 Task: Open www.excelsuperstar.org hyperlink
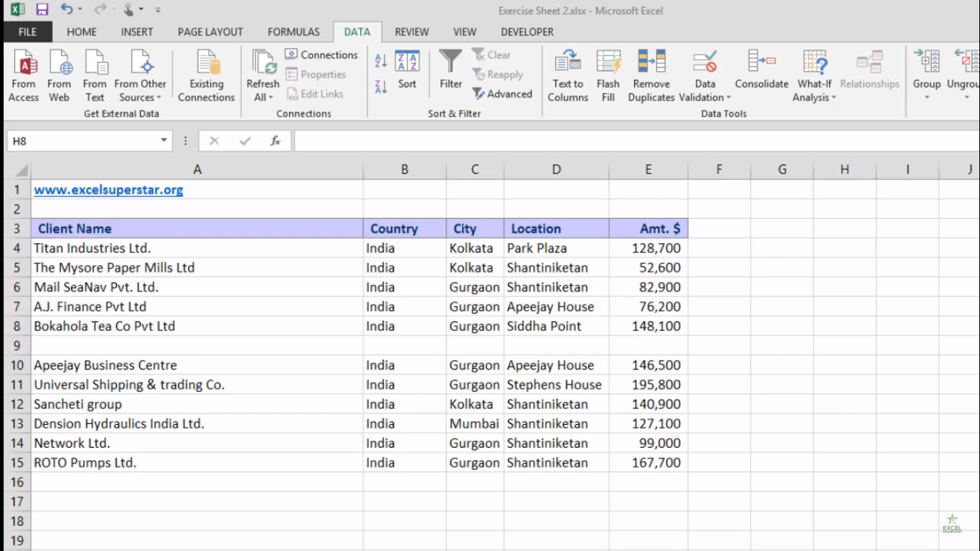(x=108, y=190)
